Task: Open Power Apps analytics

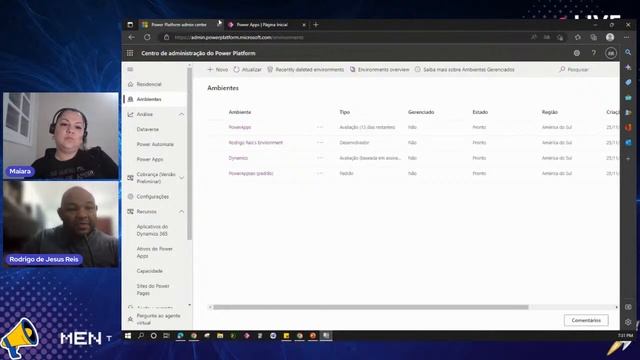Action: (x=150, y=160)
